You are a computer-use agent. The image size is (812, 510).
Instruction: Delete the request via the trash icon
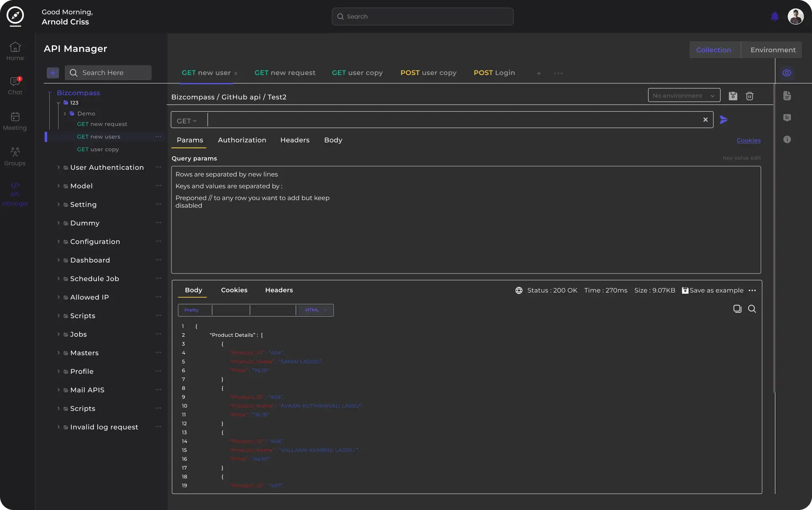(x=750, y=96)
